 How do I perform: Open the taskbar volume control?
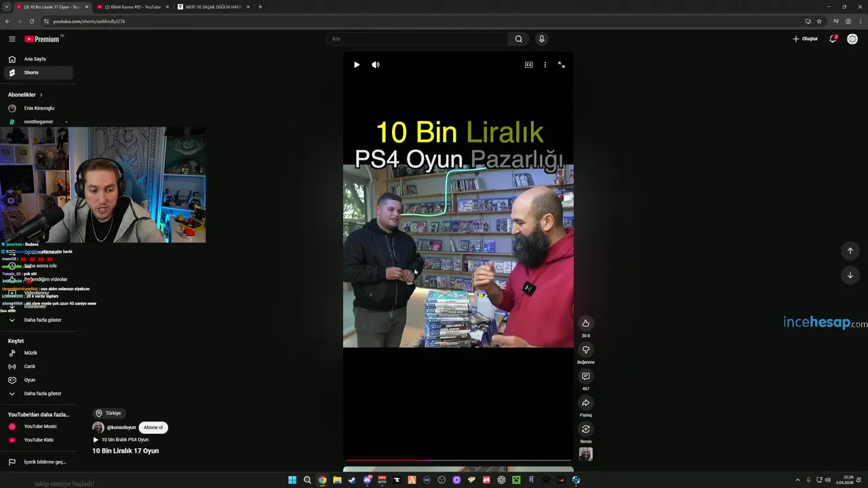pyautogui.click(x=828, y=480)
